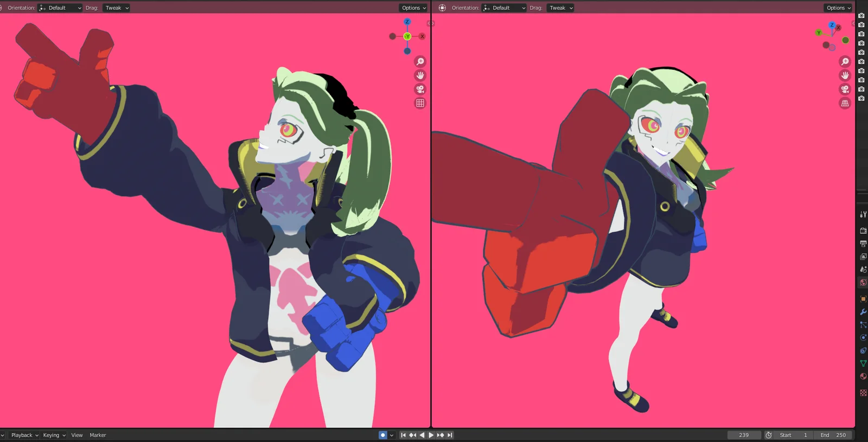
Task: Open the Marker menu in timeline
Action: pyautogui.click(x=98, y=435)
